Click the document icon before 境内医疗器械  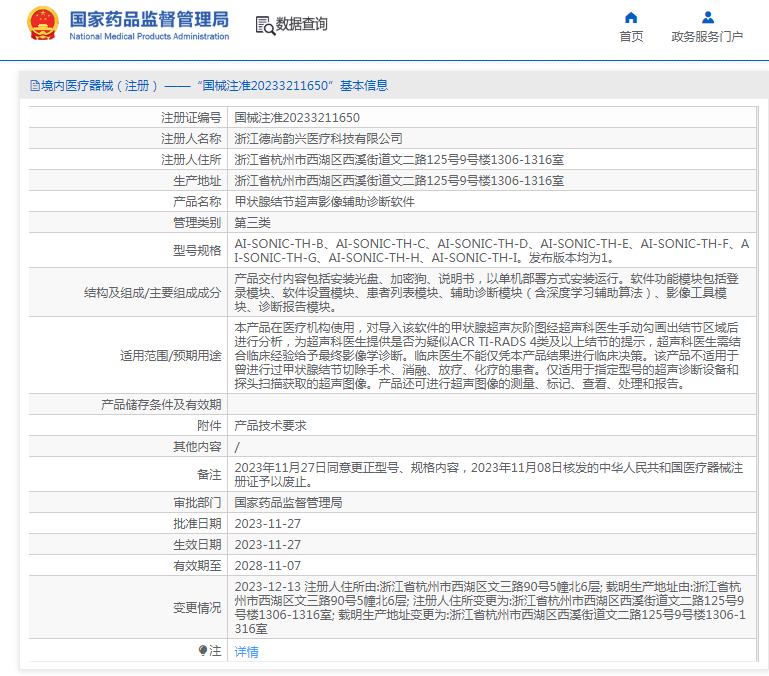[35, 86]
